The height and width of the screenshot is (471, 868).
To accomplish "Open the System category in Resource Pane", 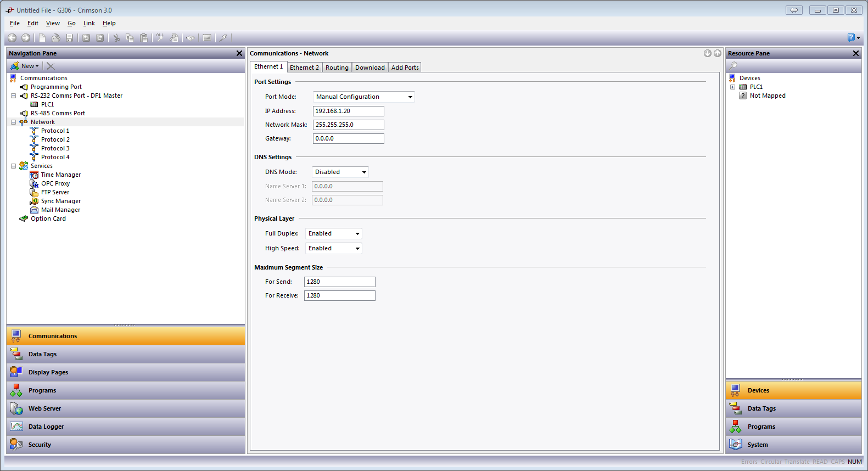I will click(x=793, y=445).
